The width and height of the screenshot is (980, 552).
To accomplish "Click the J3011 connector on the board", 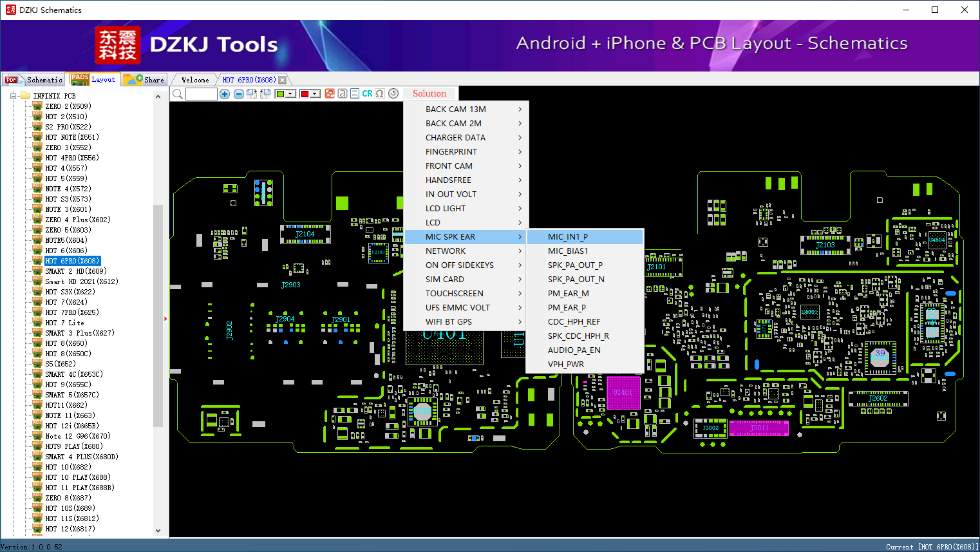I will pyautogui.click(x=759, y=428).
